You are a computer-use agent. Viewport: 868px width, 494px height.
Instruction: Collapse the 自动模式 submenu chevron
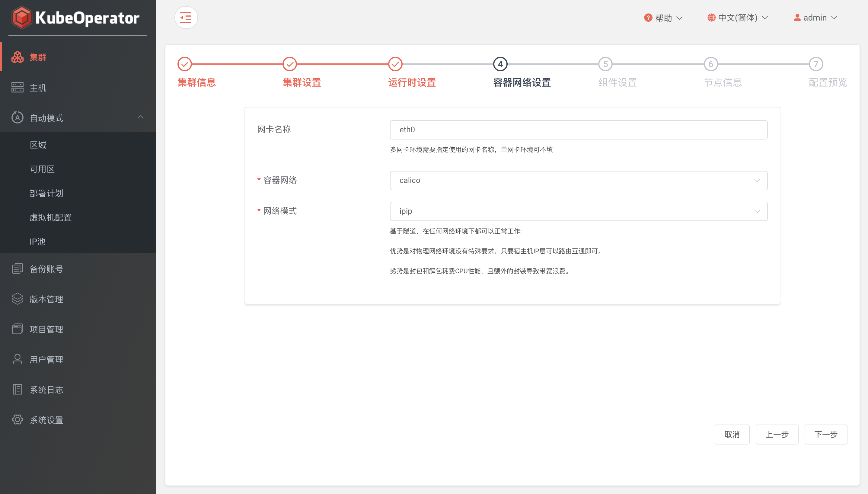click(x=140, y=117)
